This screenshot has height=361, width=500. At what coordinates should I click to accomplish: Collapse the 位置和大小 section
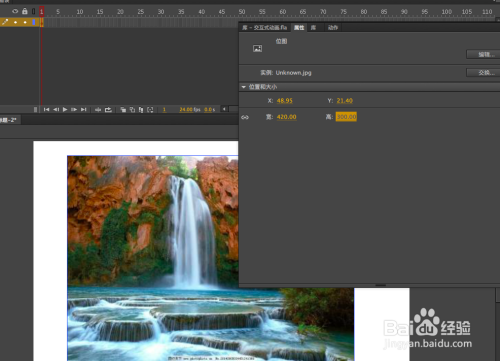point(244,87)
